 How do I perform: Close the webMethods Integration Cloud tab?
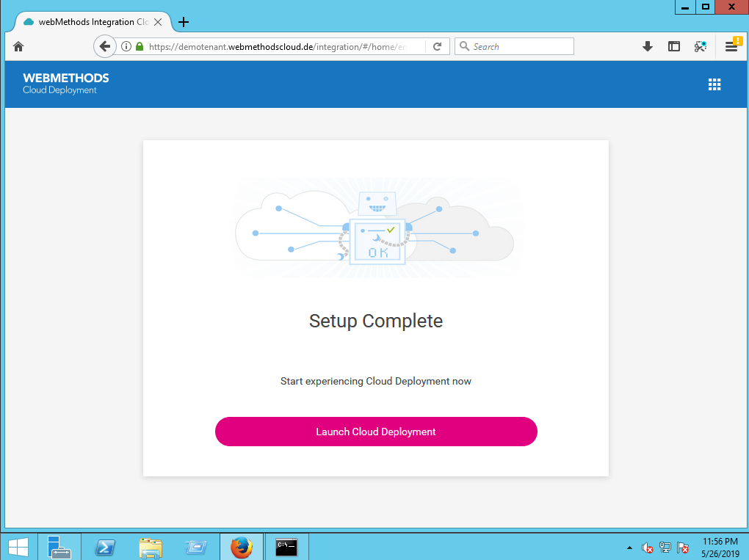coord(158,22)
